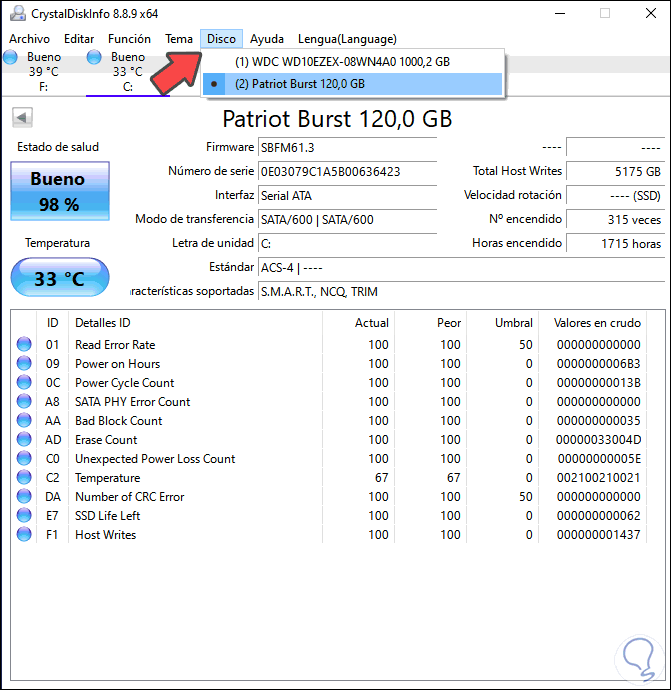Open the Lengua(Language) menu
The width and height of the screenshot is (671, 690).
click(x=347, y=39)
